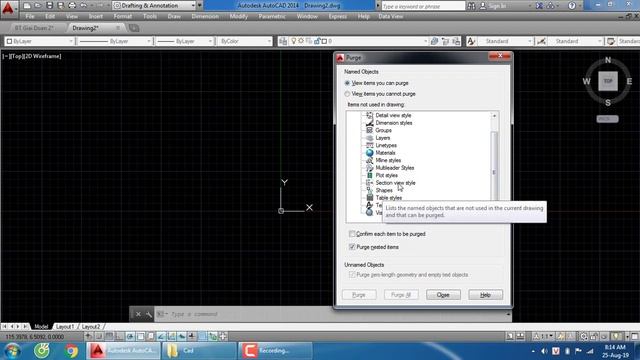Viewport: 640px width, 360px height.
Task: Click the Sign In link in title bar
Action: [x=497, y=6]
